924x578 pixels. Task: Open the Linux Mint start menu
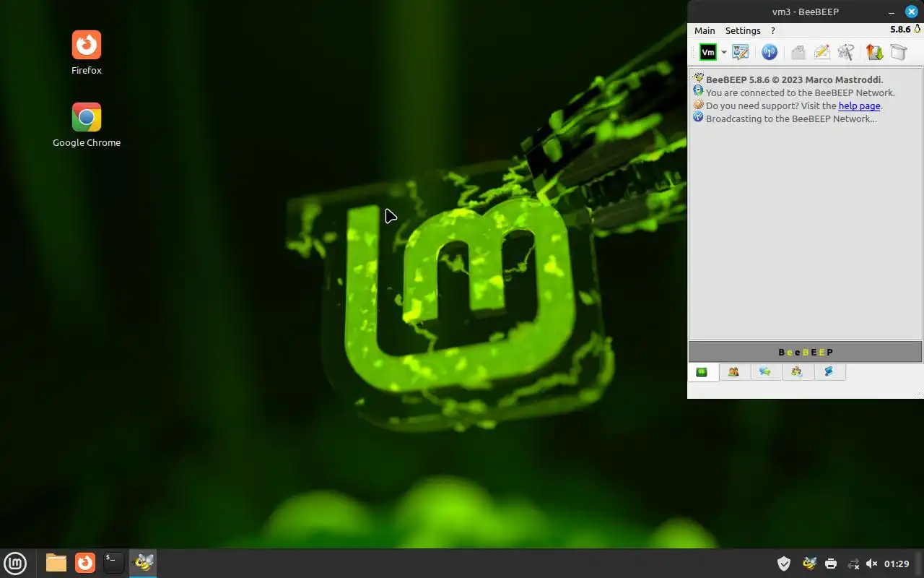(15, 563)
